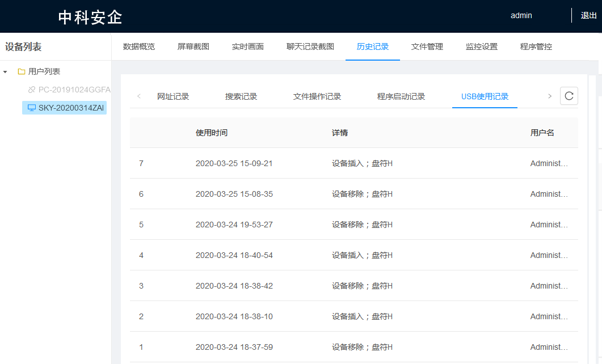Open the 监控设置 tab
Image resolution: width=602 pixels, height=364 pixels.
tap(482, 46)
